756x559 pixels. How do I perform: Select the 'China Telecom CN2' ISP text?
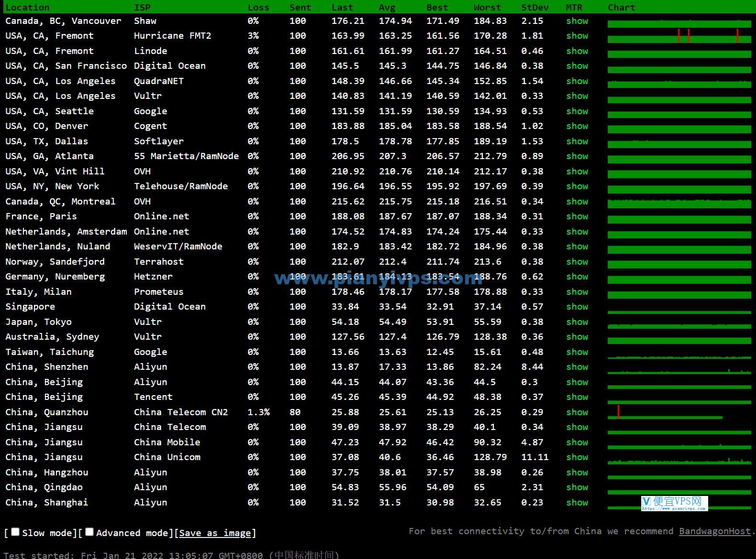pyautogui.click(x=181, y=412)
